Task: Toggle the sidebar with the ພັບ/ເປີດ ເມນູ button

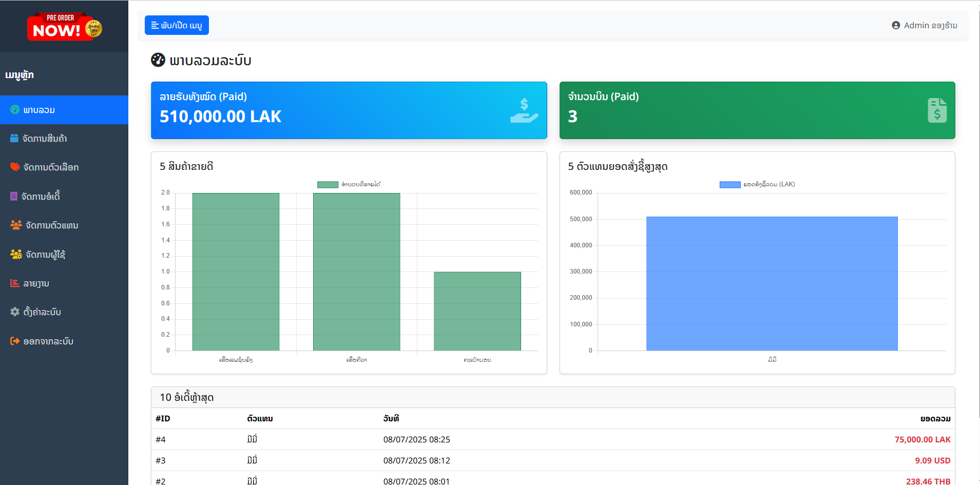Action: pos(177,25)
